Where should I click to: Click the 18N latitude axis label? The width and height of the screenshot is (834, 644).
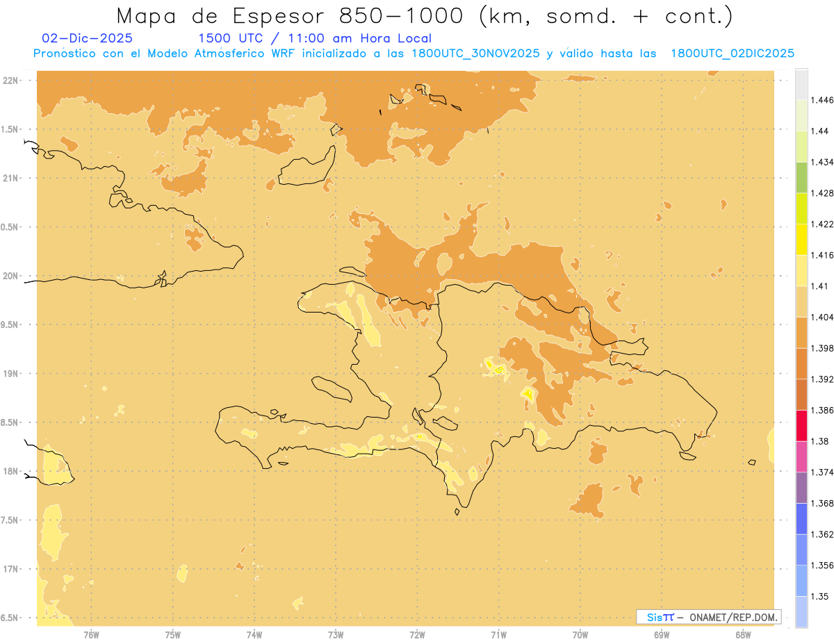click(x=10, y=471)
